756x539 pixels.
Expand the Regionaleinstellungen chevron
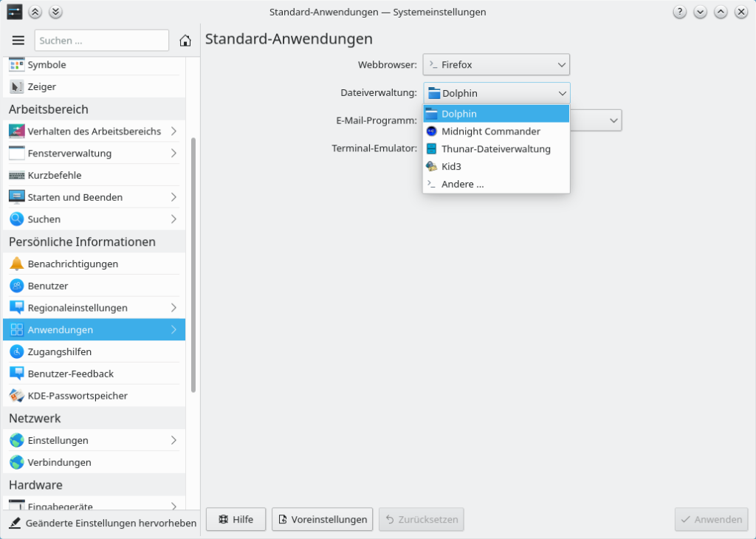173,308
